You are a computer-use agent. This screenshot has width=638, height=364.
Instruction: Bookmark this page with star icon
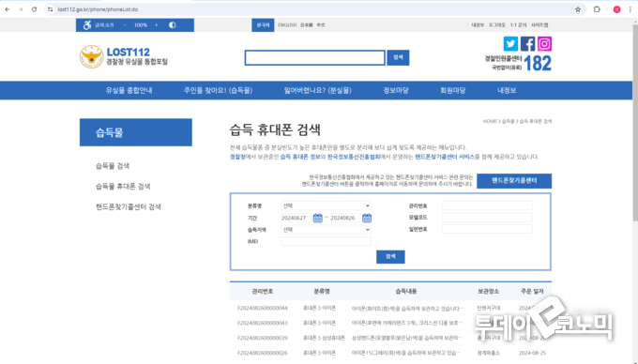pyautogui.click(x=578, y=9)
